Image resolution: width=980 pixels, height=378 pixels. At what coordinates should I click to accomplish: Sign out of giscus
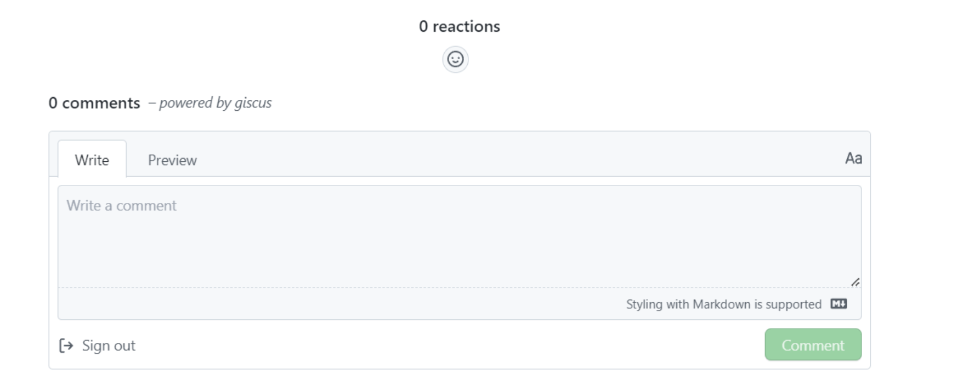pos(97,346)
